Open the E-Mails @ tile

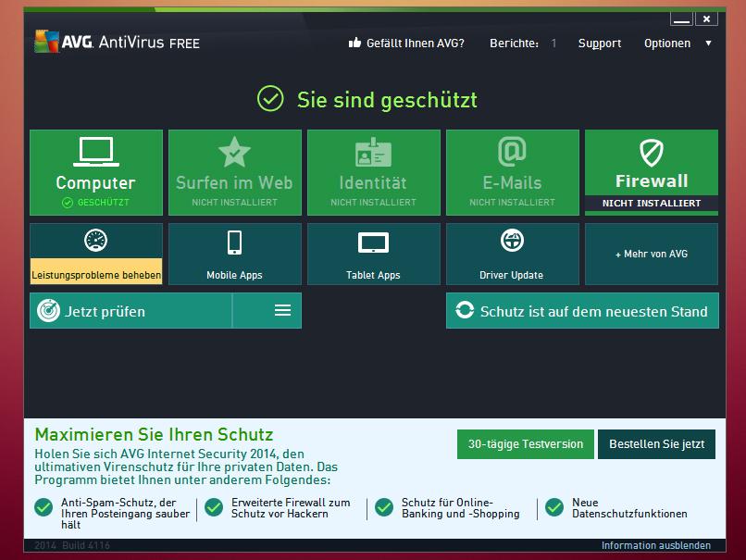pos(513,172)
